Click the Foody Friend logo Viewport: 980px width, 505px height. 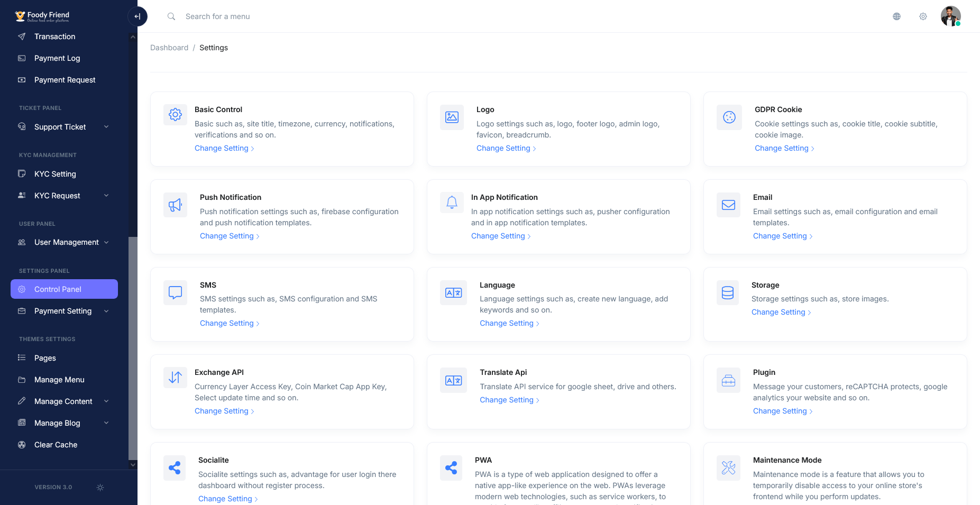pyautogui.click(x=42, y=16)
